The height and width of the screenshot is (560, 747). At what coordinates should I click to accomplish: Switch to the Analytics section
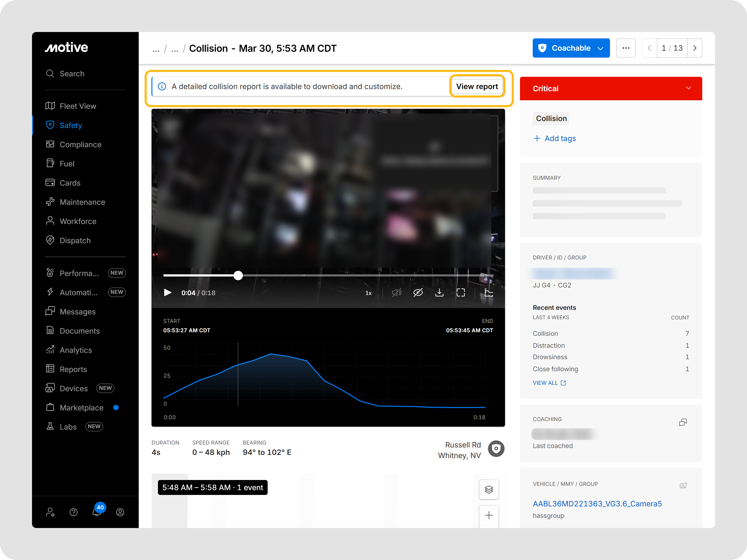76,350
